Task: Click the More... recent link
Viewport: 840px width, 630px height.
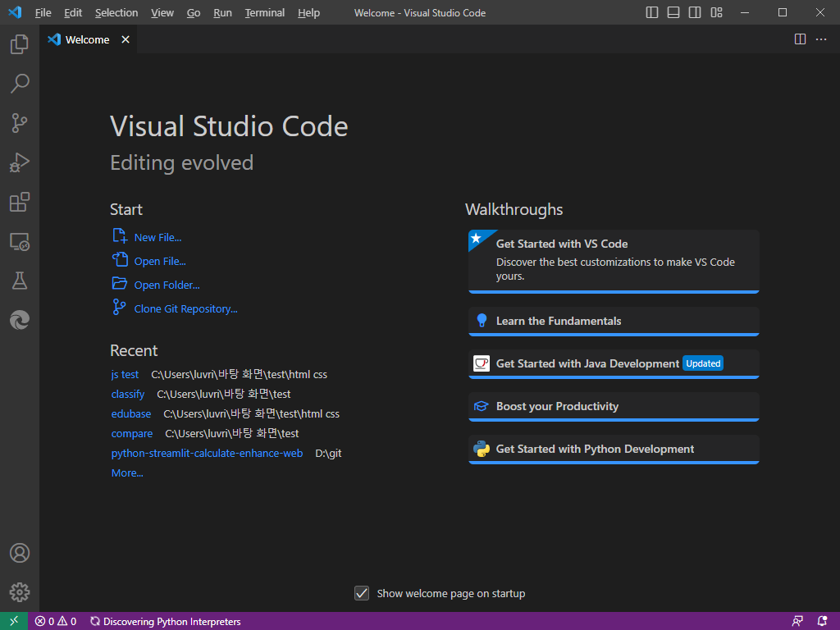Action: pos(127,473)
